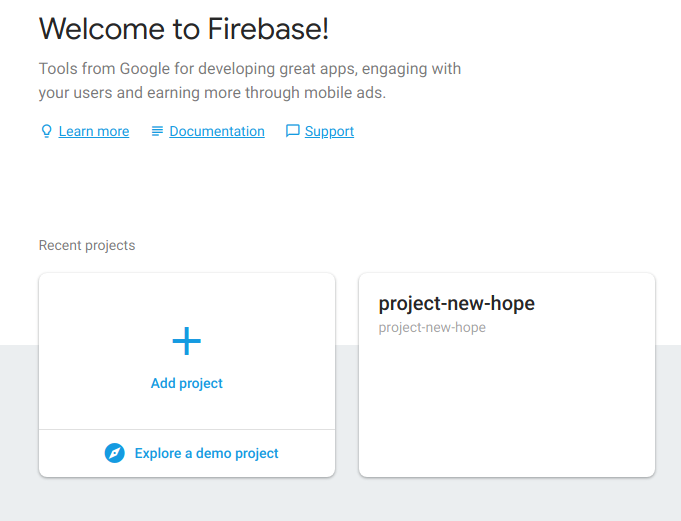Image resolution: width=681 pixels, height=521 pixels.
Task: Click the compass icon for demo project
Action: pyautogui.click(x=115, y=453)
